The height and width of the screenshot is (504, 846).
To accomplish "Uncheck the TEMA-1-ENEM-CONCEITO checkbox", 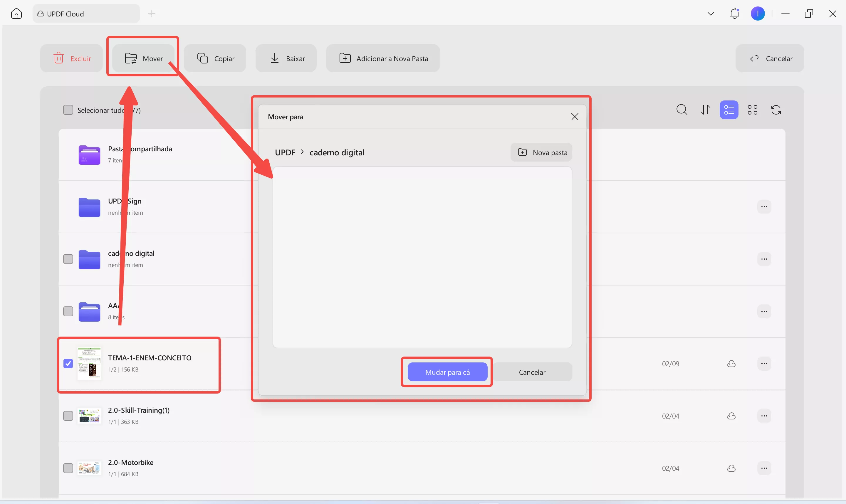I will 68,363.
